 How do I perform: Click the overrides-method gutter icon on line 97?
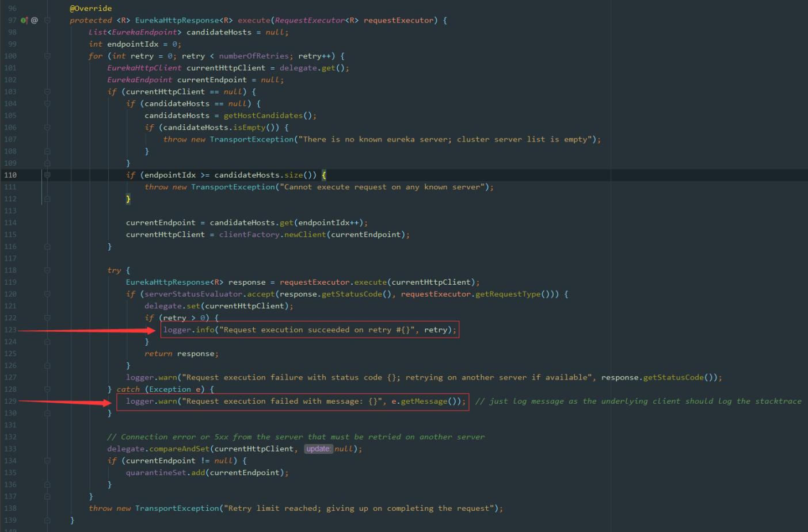(x=24, y=20)
